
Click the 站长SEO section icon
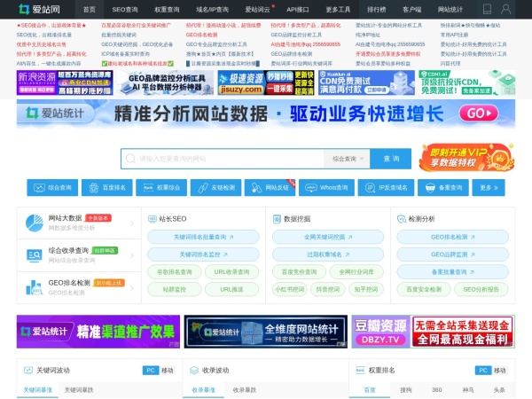click(x=153, y=219)
